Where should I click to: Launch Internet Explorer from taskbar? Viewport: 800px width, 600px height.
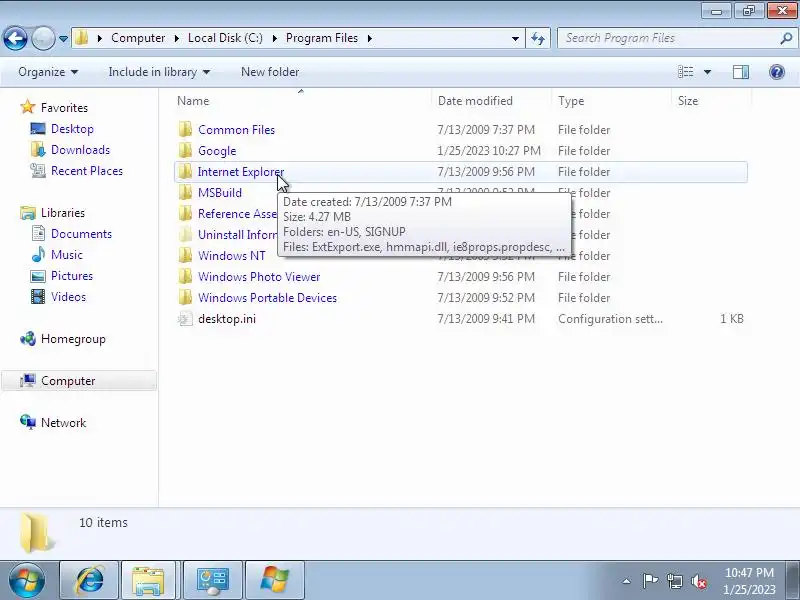[89, 580]
